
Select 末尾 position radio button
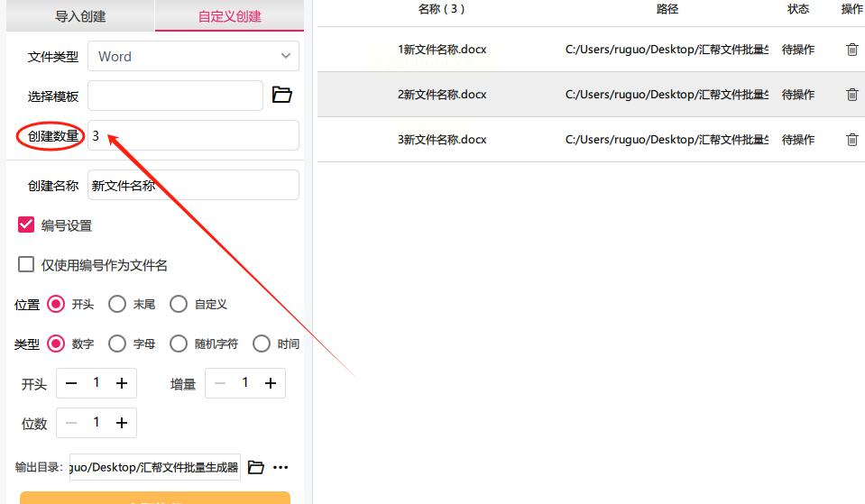tap(117, 305)
